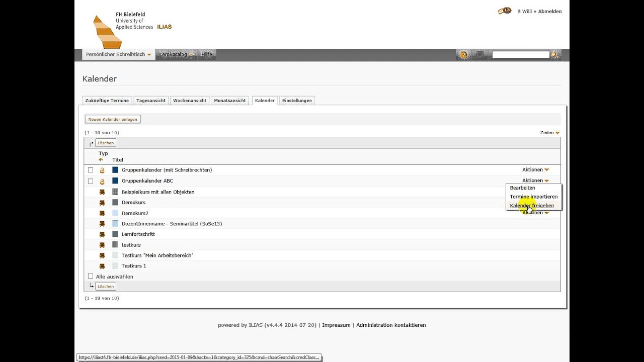Switch to Wochenansicht tab
This screenshot has height=362, width=644.
coord(190,101)
